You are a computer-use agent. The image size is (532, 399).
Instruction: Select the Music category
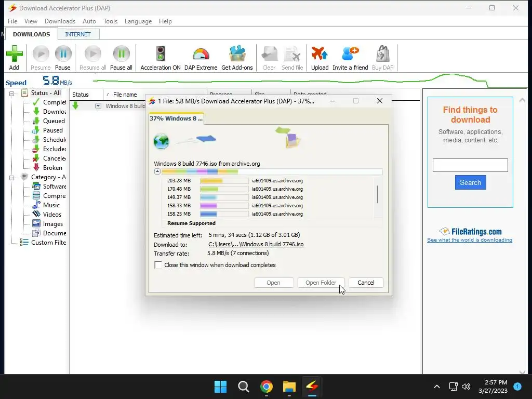pos(46,205)
